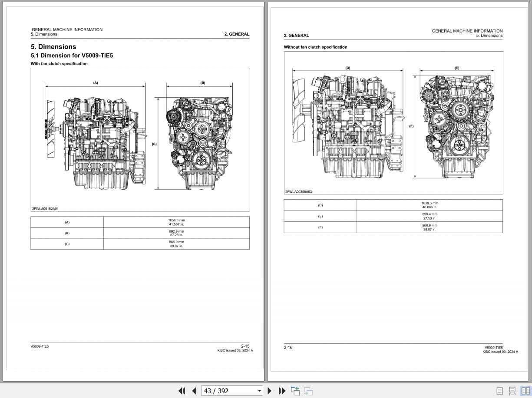This screenshot has width=532, height=398.
Task: Click the footer text "V5009-TIE5"
Action: (x=40, y=346)
